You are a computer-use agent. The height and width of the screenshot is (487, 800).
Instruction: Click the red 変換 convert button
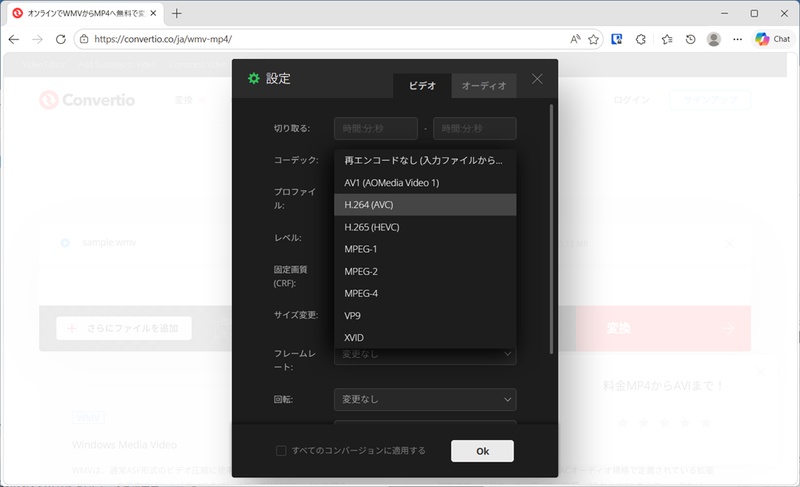point(663,328)
